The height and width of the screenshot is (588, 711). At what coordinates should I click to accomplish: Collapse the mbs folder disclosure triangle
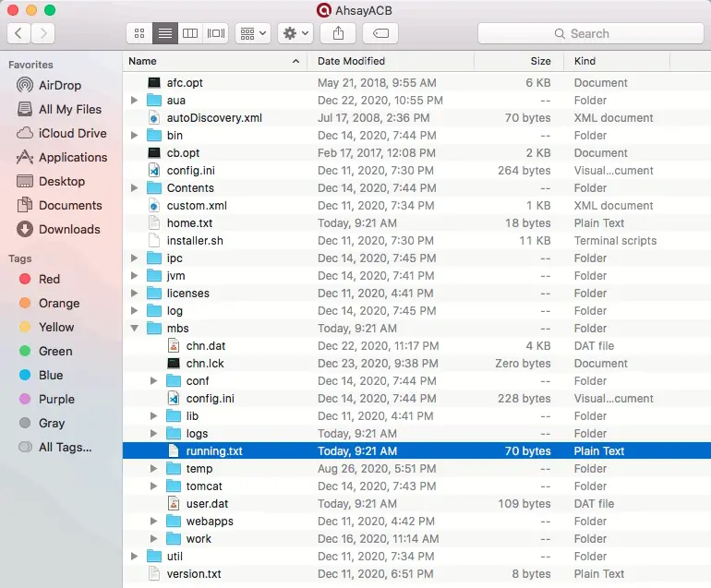[135, 328]
